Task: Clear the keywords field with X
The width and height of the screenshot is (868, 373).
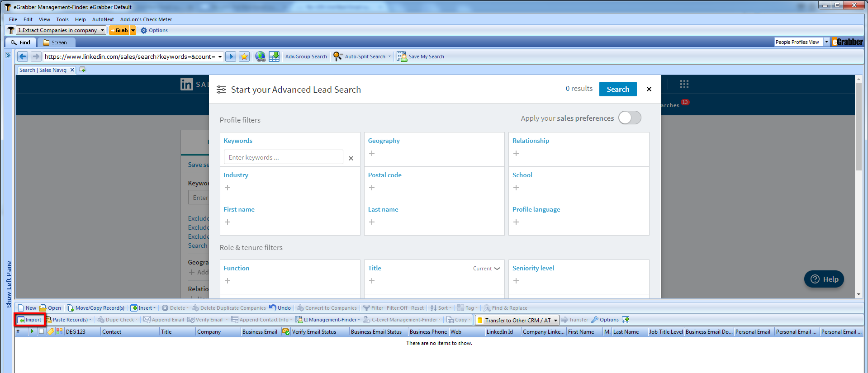Action: pos(351,158)
